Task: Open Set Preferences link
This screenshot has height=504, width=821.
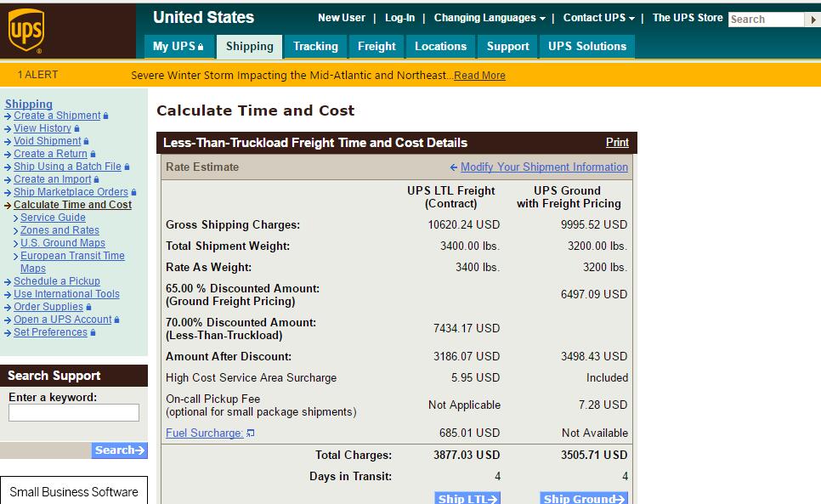Action: click(50, 332)
